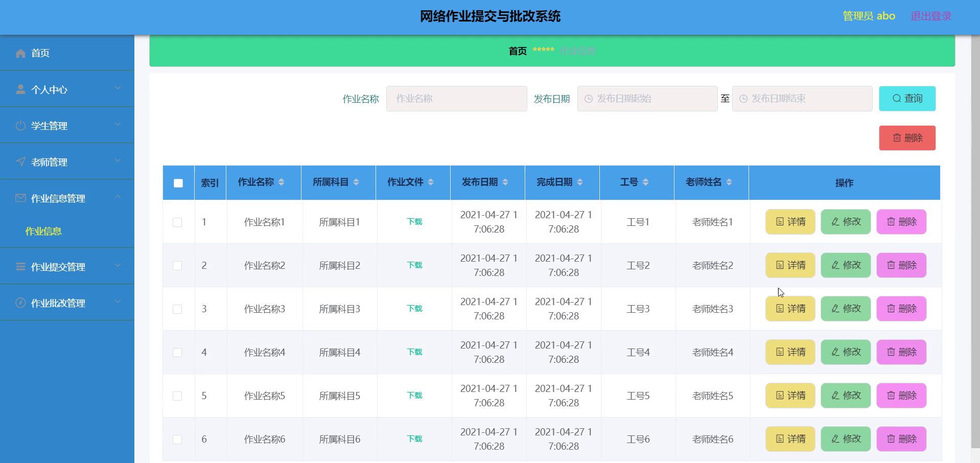Click 下载 link for 作业名称5
Image resolution: width=980 pixels, height=463 pixels.
click(x=414, y=396)
